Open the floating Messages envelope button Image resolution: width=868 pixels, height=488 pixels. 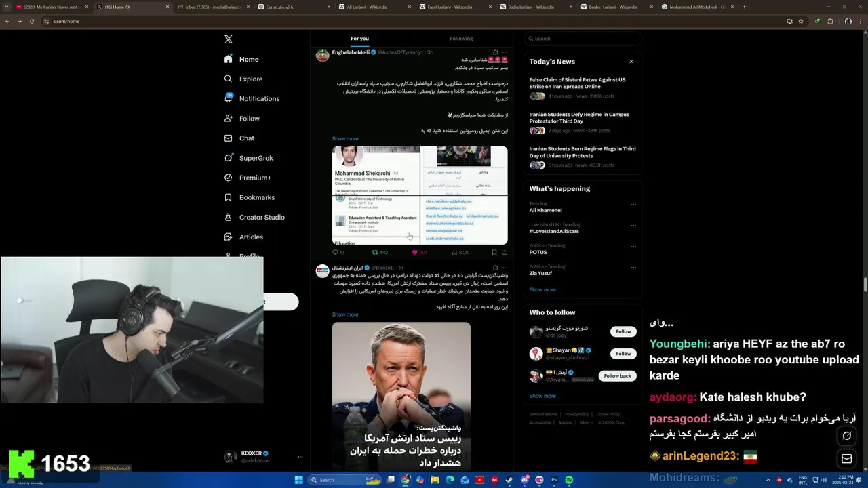tap(846, 459)
